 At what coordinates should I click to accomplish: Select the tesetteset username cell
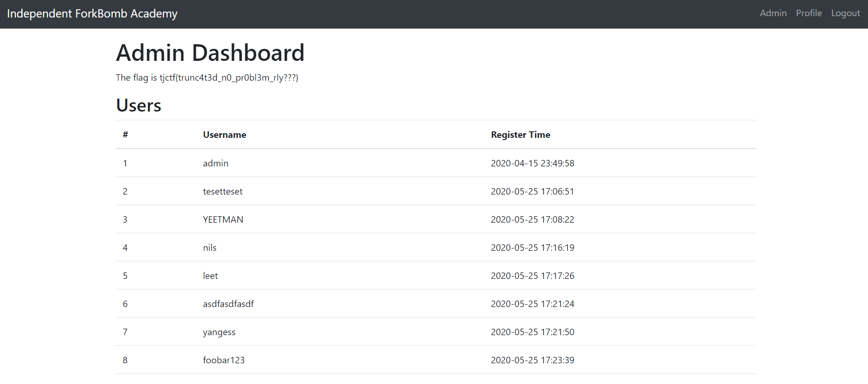(x=222, y=191)
